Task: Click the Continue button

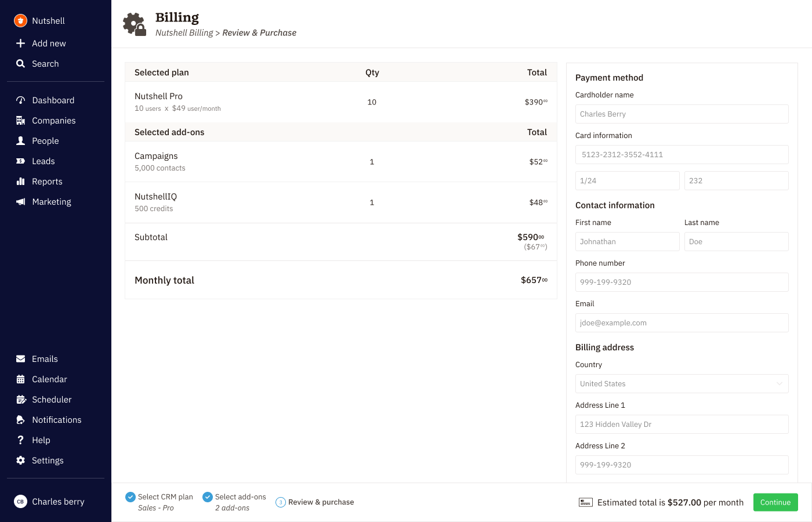Action: tap(775, 502)
